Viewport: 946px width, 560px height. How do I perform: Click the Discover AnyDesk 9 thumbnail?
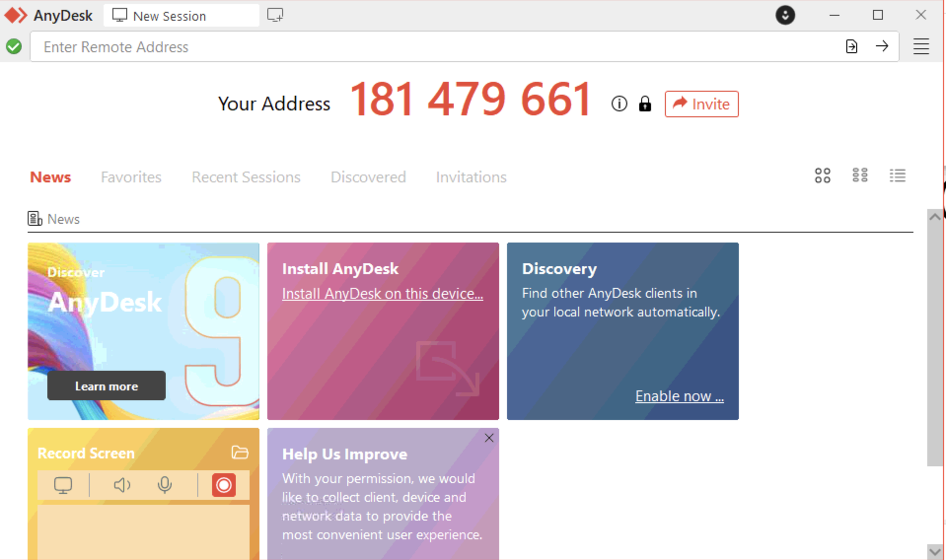click(x=144, y=331)
